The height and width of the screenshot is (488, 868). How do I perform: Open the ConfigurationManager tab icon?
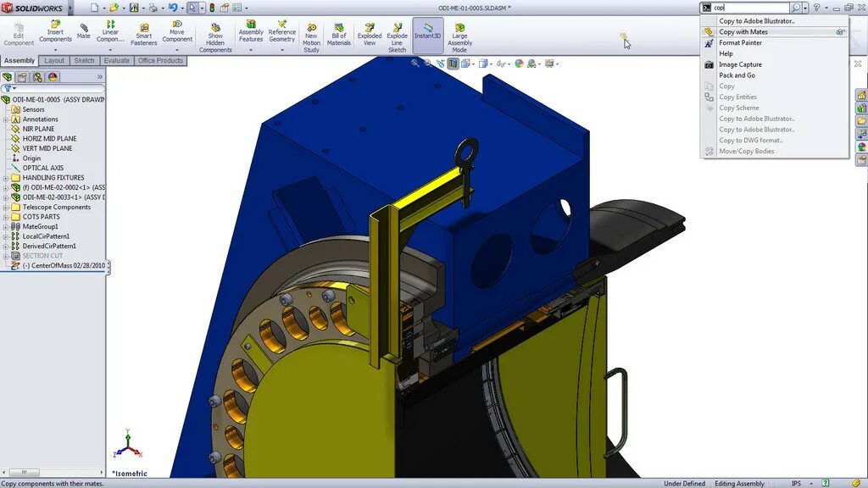point(37,77)
